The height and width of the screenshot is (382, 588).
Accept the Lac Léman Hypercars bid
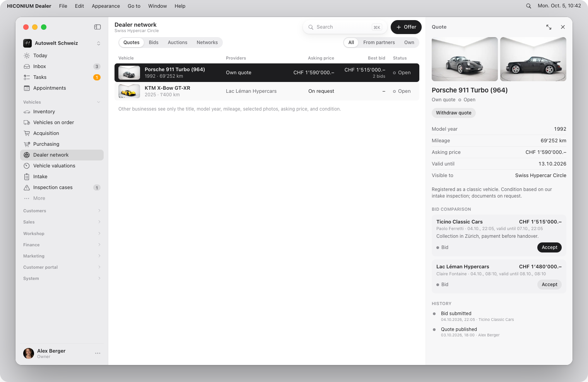pos(549,285)
